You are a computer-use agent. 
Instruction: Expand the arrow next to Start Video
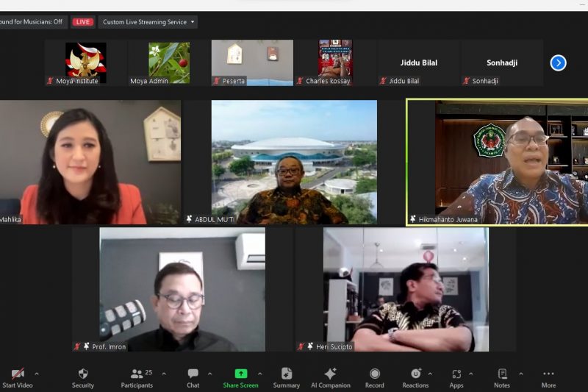[x=37, y=374]
